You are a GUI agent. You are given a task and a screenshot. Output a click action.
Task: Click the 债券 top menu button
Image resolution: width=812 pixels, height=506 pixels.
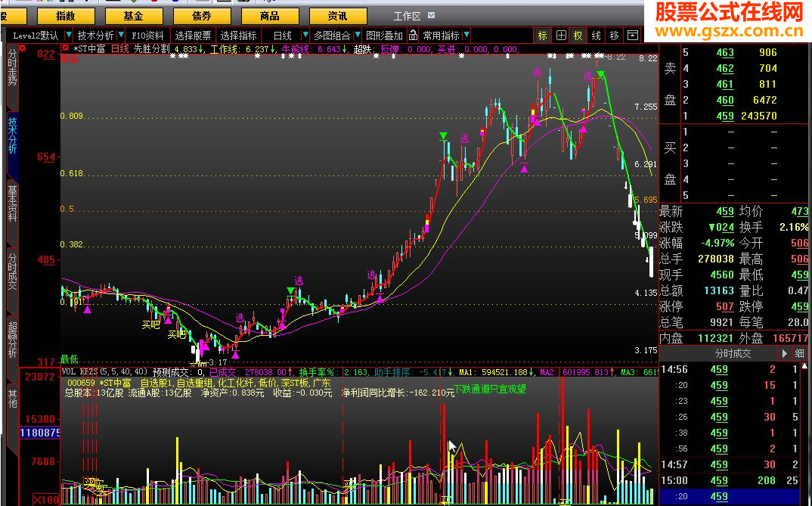pos(202,16)
